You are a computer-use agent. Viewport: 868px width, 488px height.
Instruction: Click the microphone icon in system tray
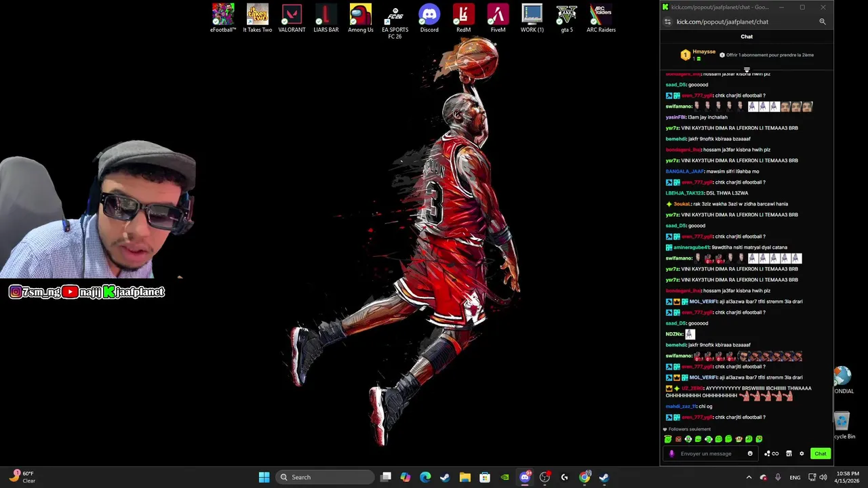tap(778, 477)
